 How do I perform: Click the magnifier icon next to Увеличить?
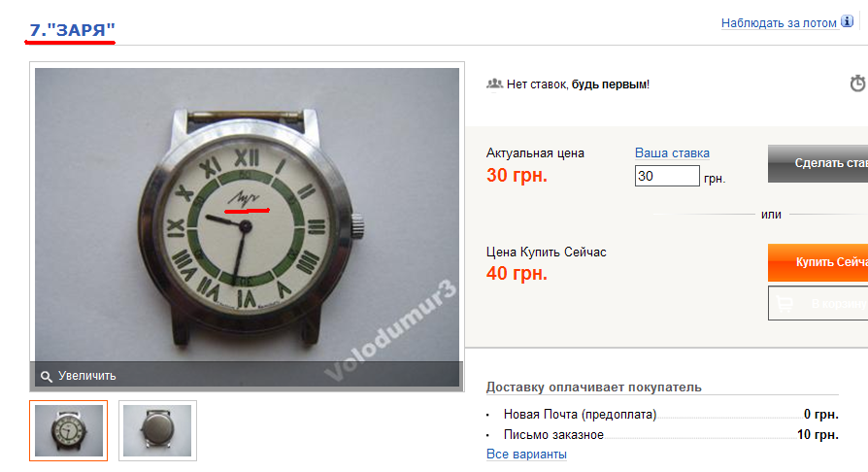point(47,377)
